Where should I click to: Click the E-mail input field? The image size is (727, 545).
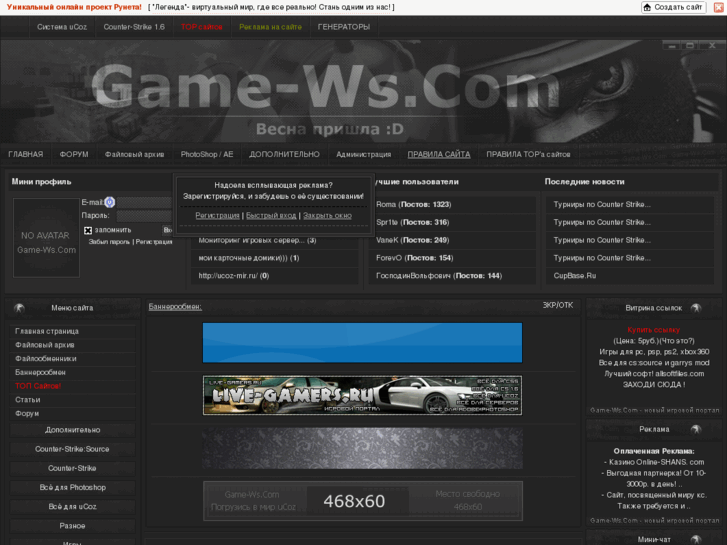click(x=144, y=202)
